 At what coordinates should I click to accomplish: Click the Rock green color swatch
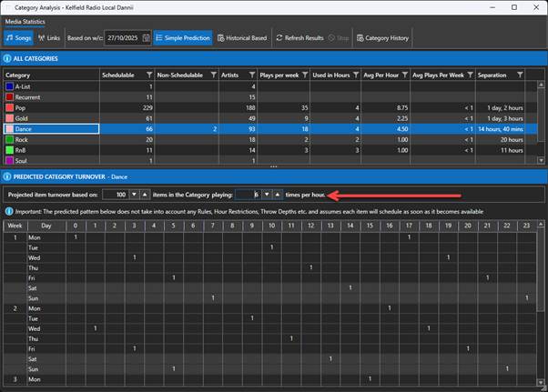click(x=9, y=140)
